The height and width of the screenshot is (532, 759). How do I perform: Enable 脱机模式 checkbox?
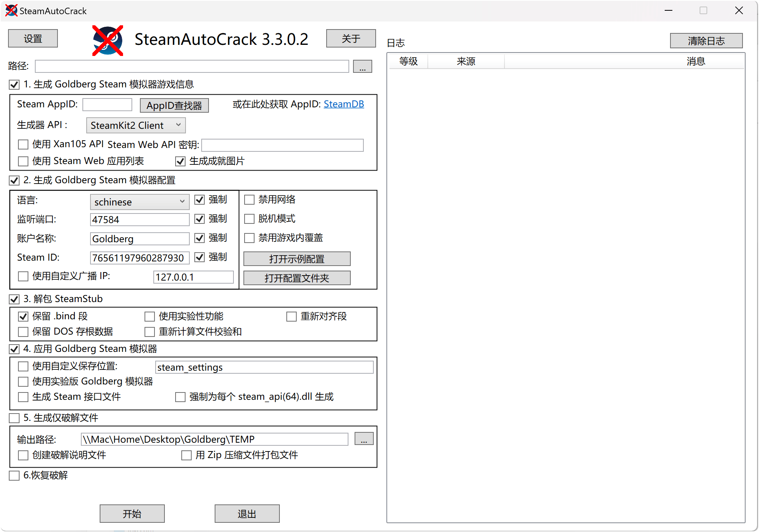tap(250, 219)
